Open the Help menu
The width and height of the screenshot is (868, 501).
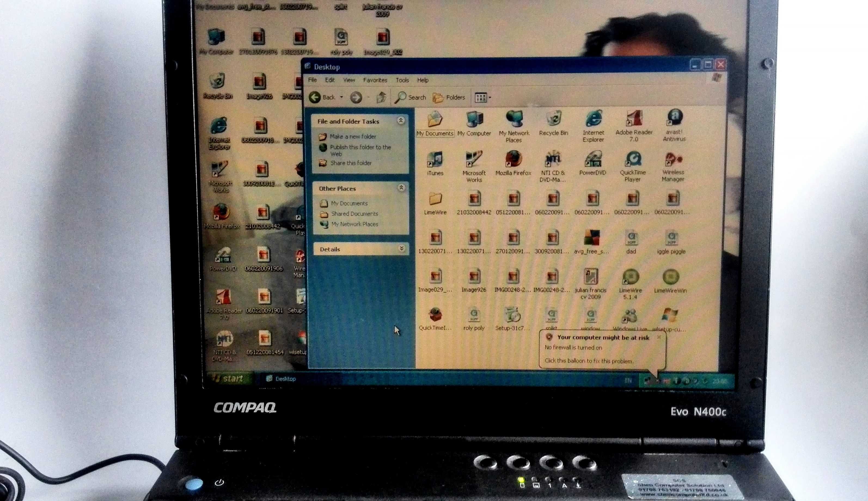click(x=423, y=80)
